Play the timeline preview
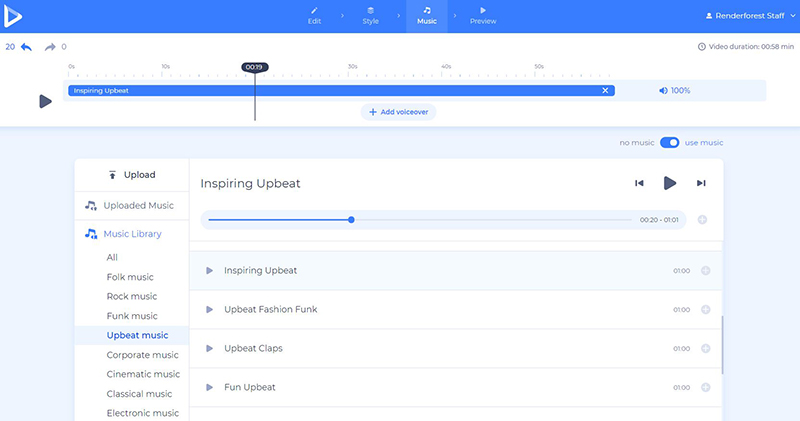Image resolution: width=800 pixels, height=421 pixels. (x=45, y=101)
